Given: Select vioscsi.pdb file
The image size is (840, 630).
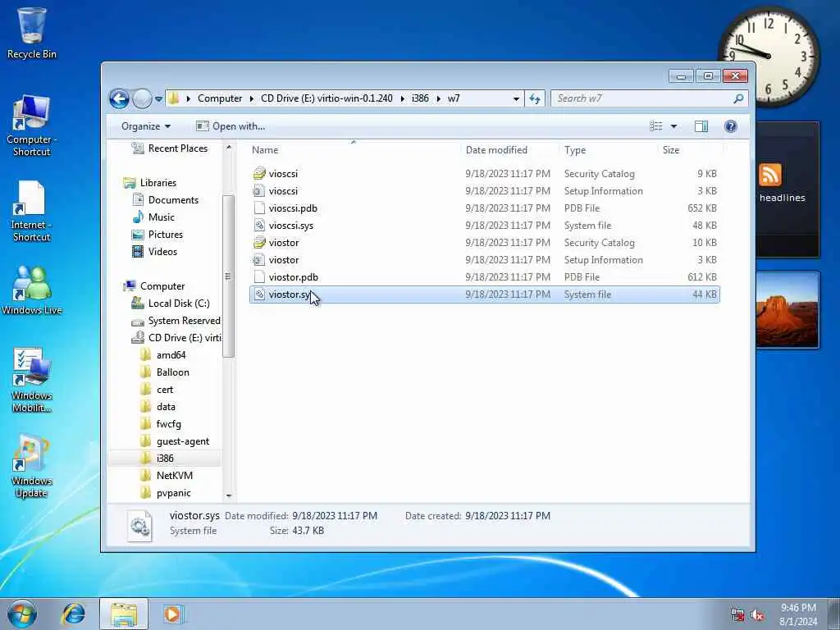Looking at the screenshot, I should 484,208.
